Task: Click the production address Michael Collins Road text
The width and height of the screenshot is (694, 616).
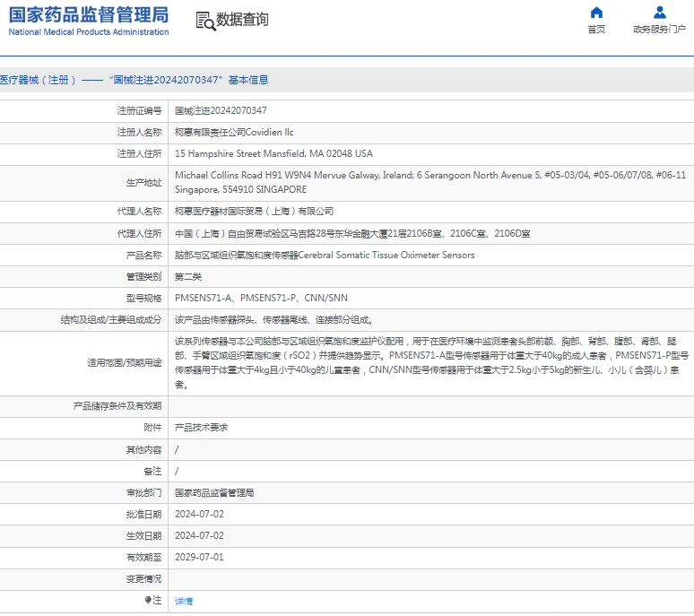Action: (430, 182)
